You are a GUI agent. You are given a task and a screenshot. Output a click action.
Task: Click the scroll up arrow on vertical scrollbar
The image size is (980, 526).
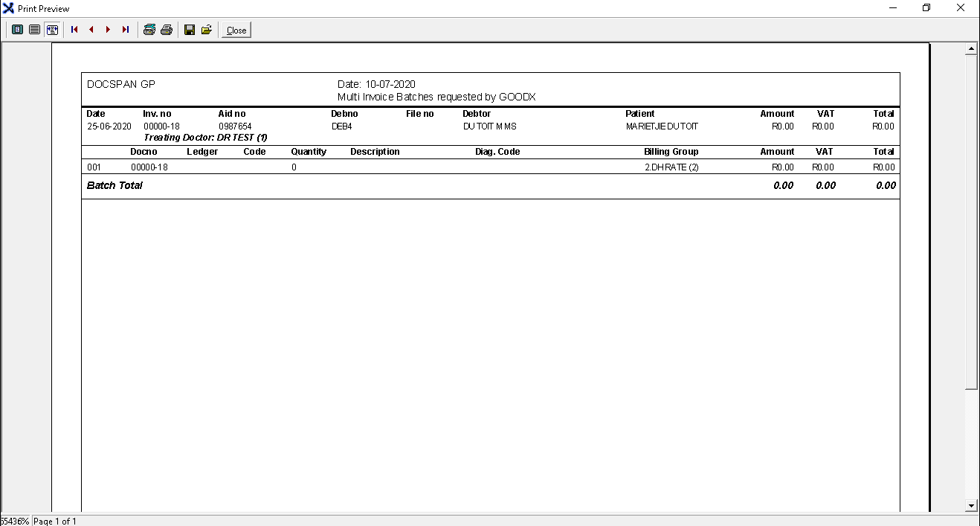[x=971, y=49]
